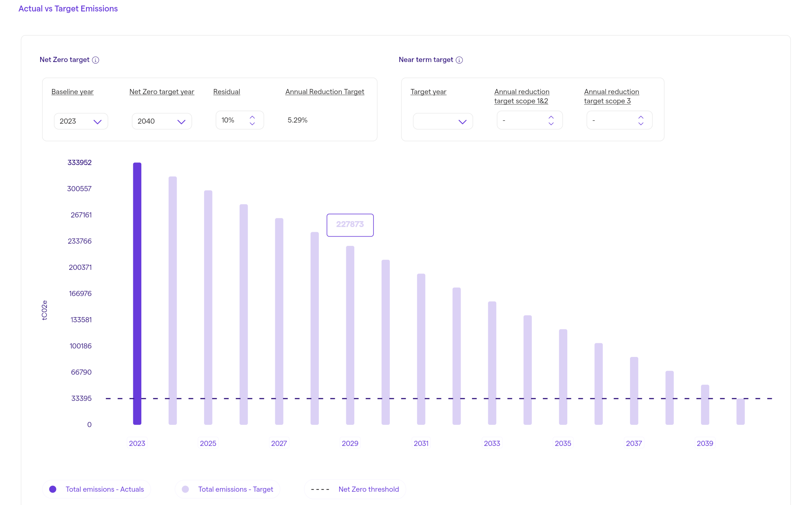
Task: Click the Residual underlined label
Action: click(x=226, y=92)
